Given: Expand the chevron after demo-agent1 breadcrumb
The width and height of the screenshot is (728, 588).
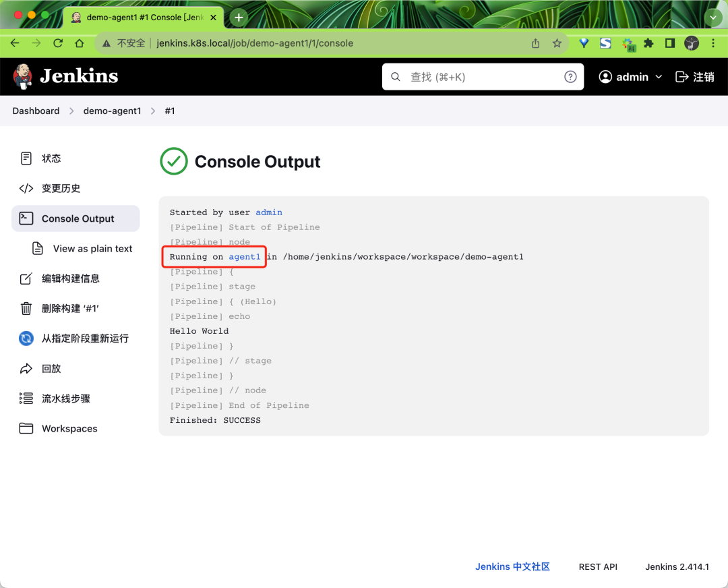Looking at the screenshot, I should coord(153,111).
